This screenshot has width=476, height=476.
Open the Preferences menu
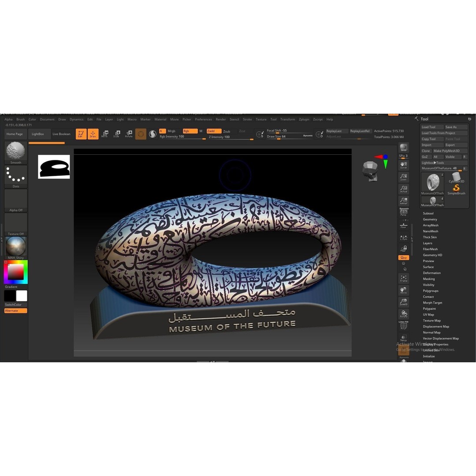203,119
